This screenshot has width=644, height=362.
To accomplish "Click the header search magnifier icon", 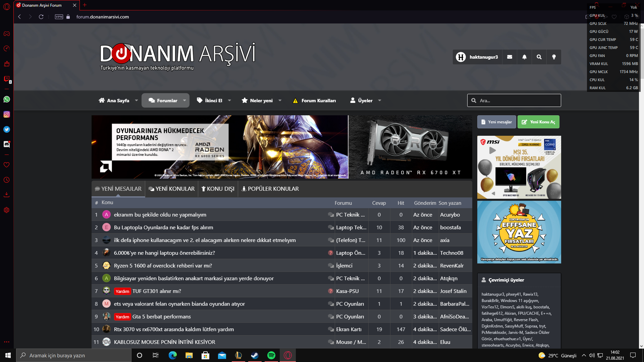I will (x=539, y=57).
